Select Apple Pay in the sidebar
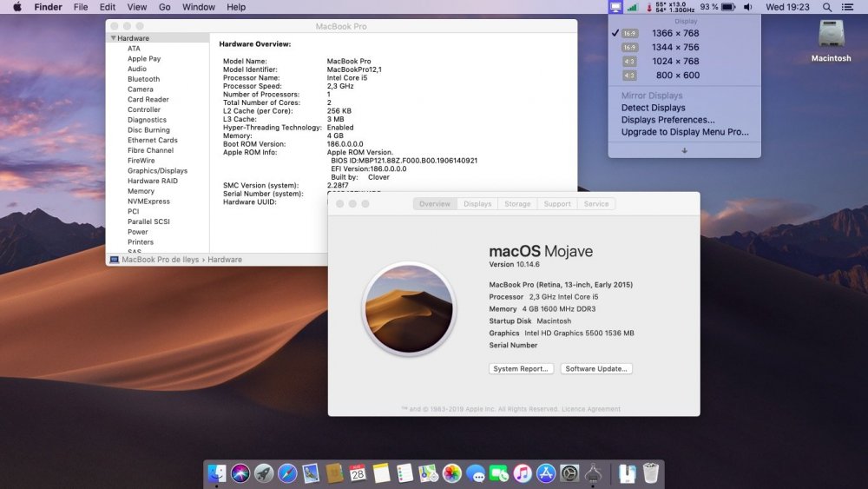 (x=144, y=59)
